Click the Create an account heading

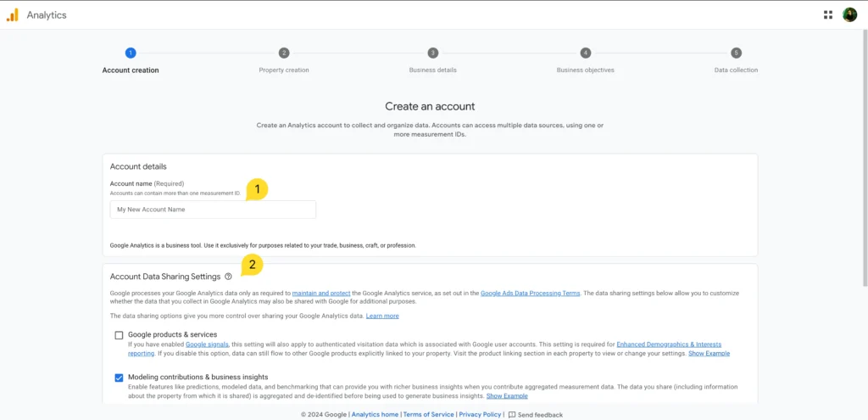point(430,106)
